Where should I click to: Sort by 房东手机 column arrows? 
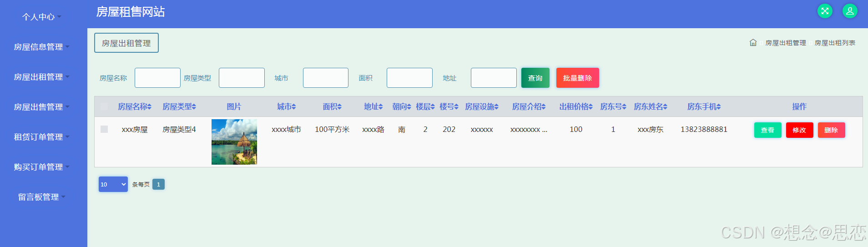[x=719, y=106]
